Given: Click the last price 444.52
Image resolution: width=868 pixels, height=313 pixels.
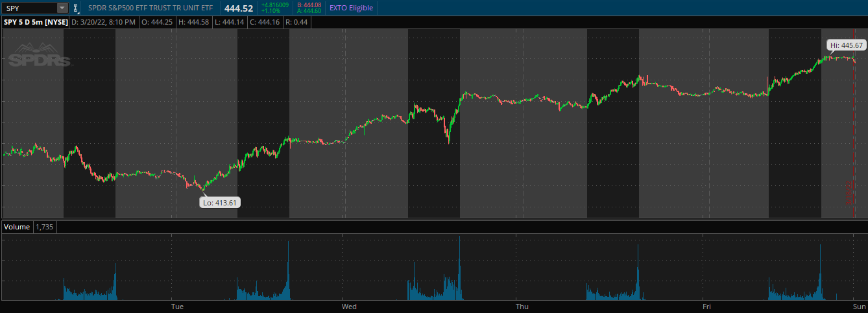Looking at the screenshot, I should coord(239,8).
